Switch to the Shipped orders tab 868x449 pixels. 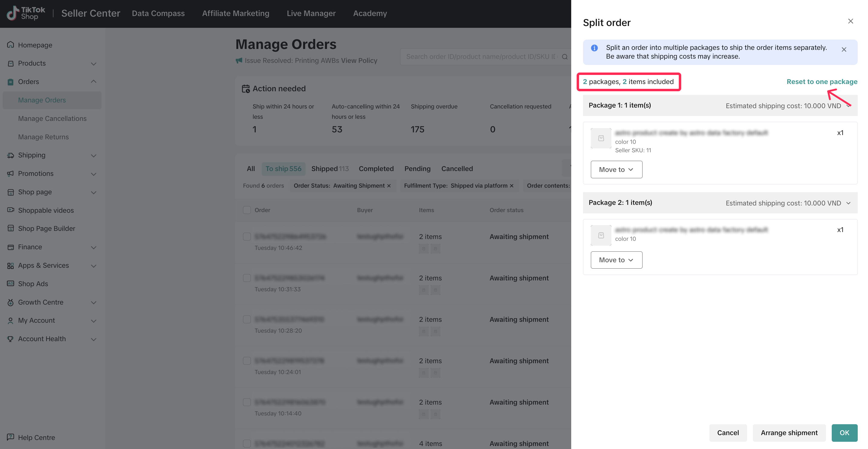pos(329,168)
